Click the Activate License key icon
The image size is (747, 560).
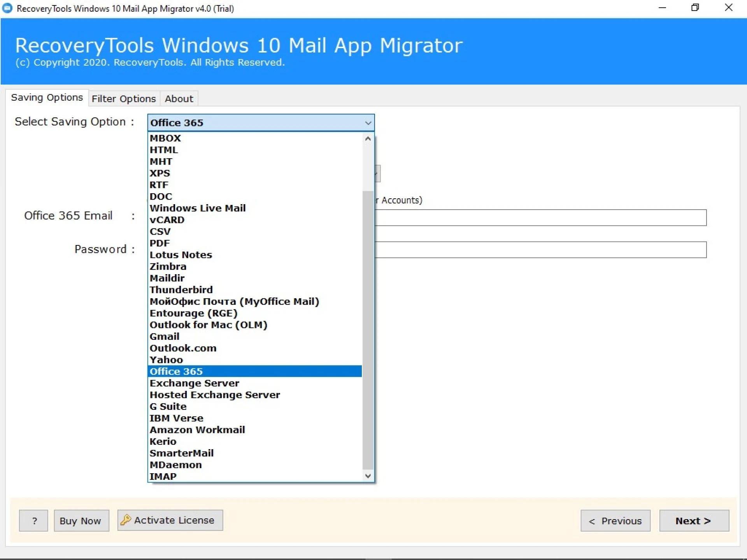pyautogui.click(x=125, y=520)
